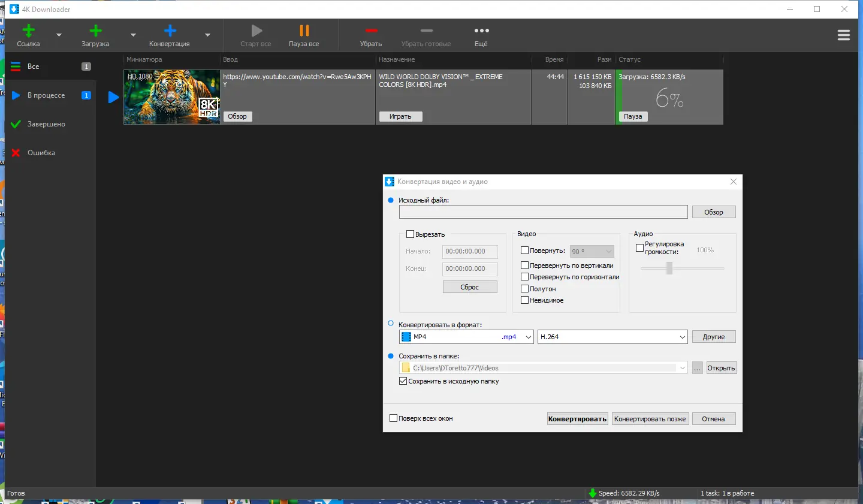Viewport: 863px width, 504px height.
Task: Click the blue play arrow beside the download row
Action: click(x=113, y=97)
